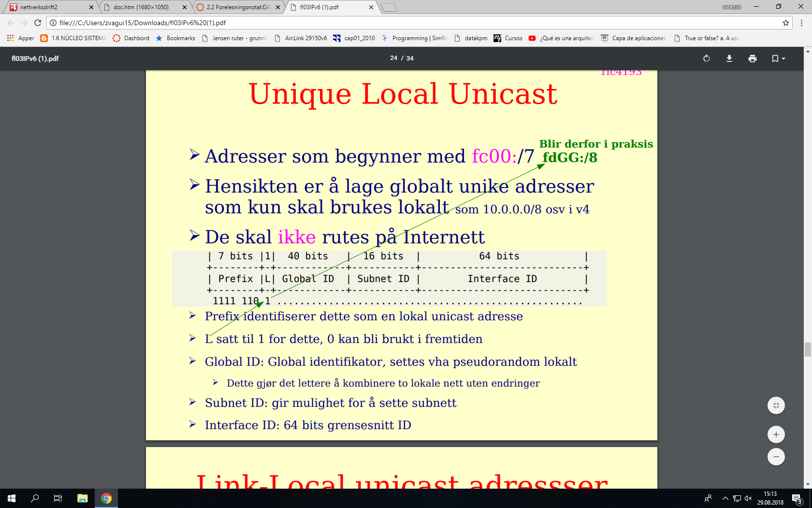Open network status tray icon
The height and width of the screenshot is (508, 812).
pyautogui.click(x=737, y=498)
